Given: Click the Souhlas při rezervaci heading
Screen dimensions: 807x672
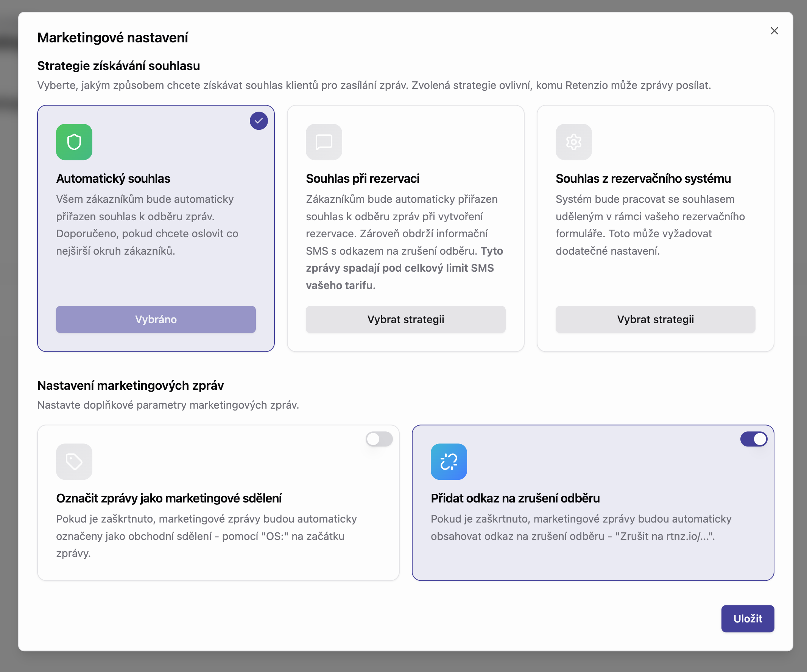Looking at the screenshot, I should coord(362,179).
